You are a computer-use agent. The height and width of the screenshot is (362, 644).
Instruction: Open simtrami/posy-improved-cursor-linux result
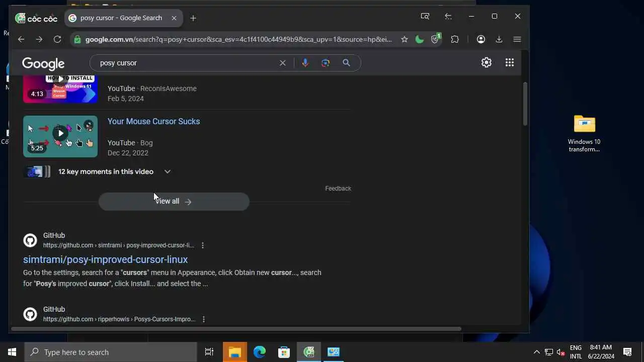[x=105, y=259]
